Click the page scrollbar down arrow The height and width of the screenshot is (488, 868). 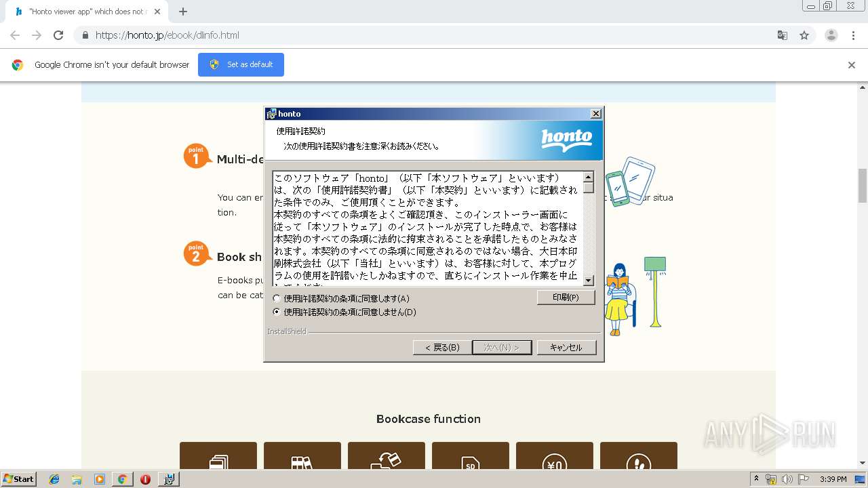[863, 463]
